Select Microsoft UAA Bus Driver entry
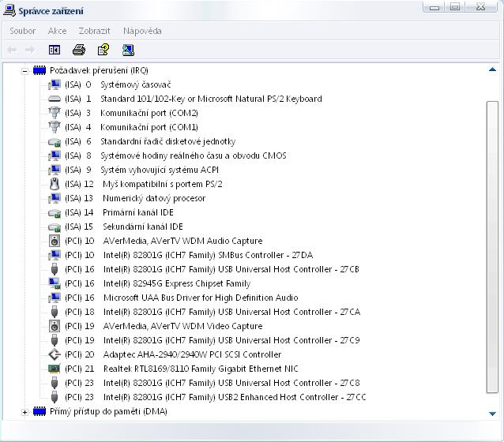 pos(200,298)
